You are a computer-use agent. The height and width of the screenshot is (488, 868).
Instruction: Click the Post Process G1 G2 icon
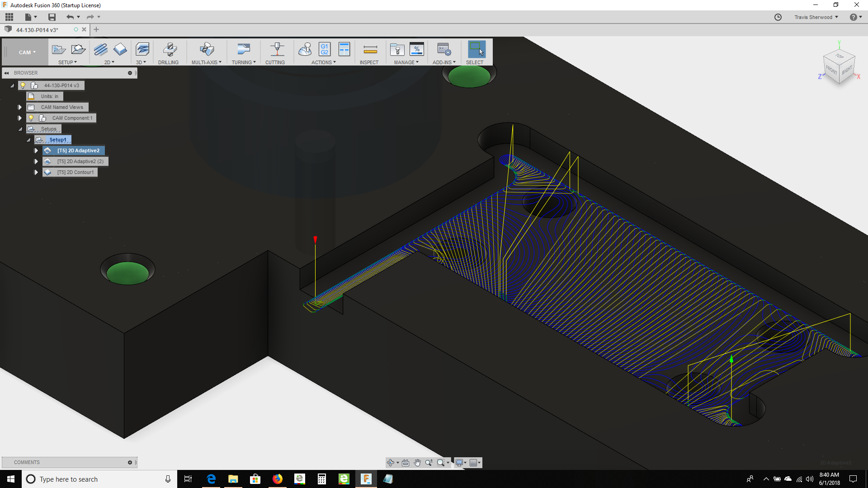[x=325, y=49]
